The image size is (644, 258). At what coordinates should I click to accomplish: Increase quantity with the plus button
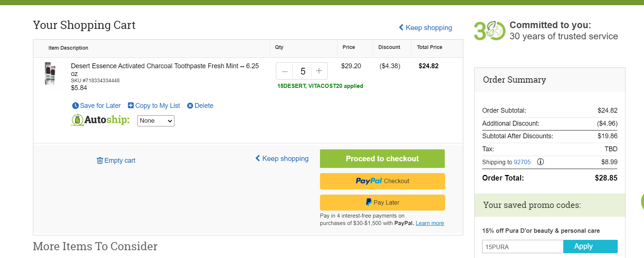coord(319,71)
